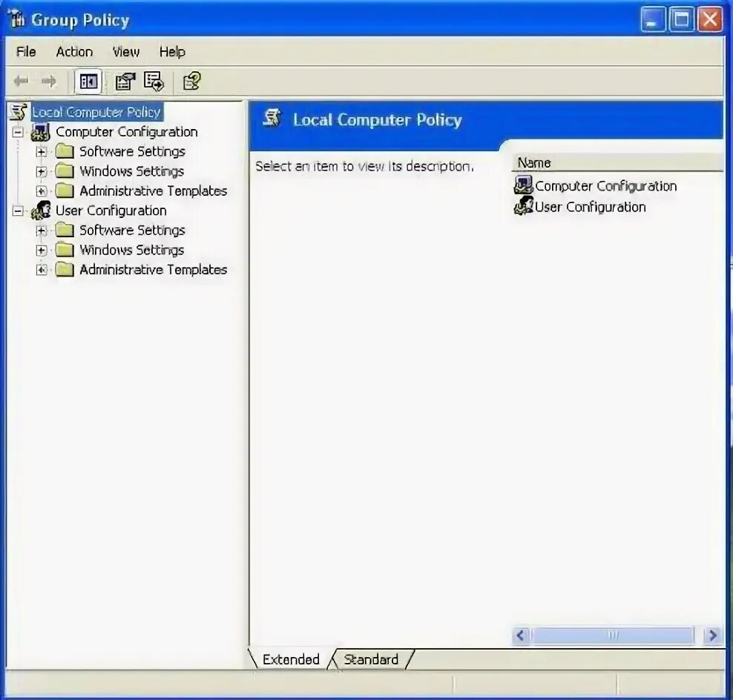Expand Windows Settings under Computer Configuration

pos(41,171)
